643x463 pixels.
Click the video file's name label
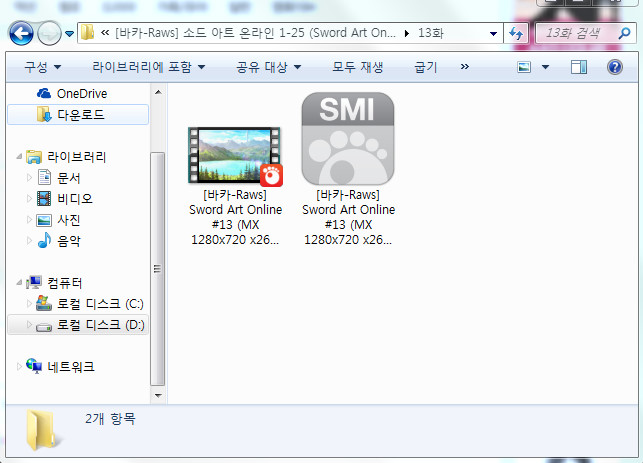pos(235,217)
